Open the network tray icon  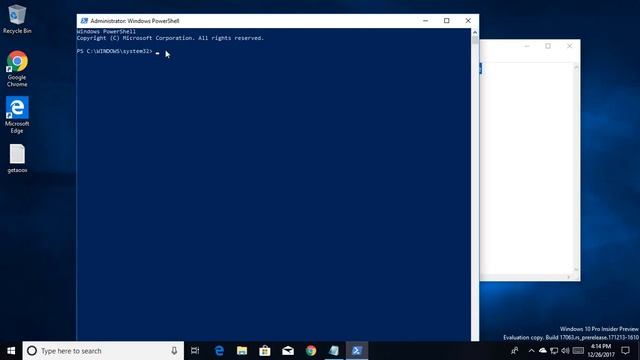tap(554, 351)
